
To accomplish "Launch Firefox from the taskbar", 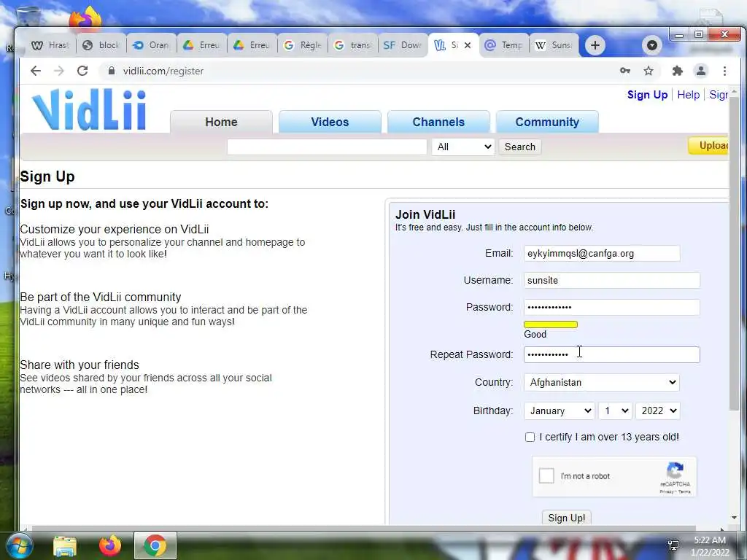I will pyautogui.click(x=110, y=545).
